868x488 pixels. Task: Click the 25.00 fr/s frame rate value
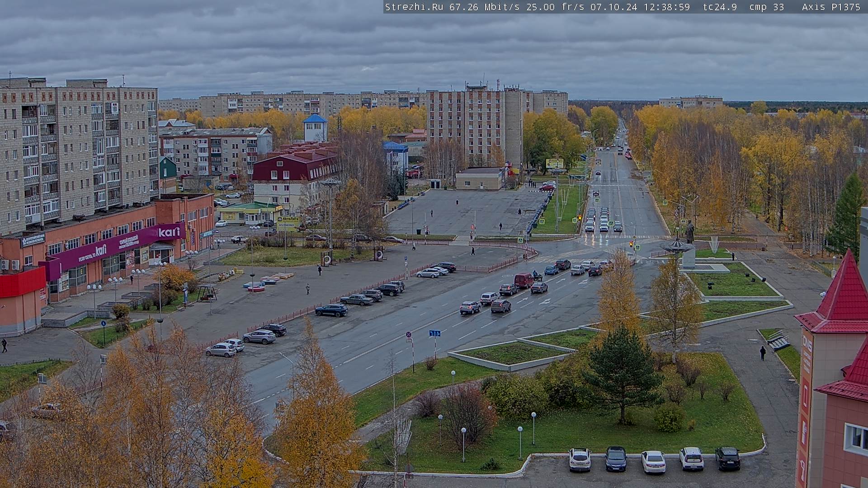pos(554,7)
